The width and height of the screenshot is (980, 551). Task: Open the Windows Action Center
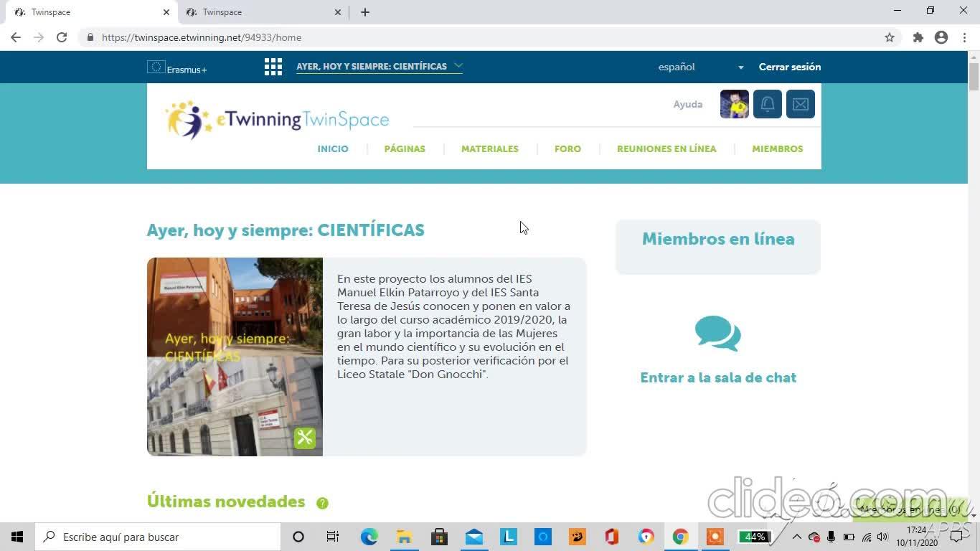[957, 537]
